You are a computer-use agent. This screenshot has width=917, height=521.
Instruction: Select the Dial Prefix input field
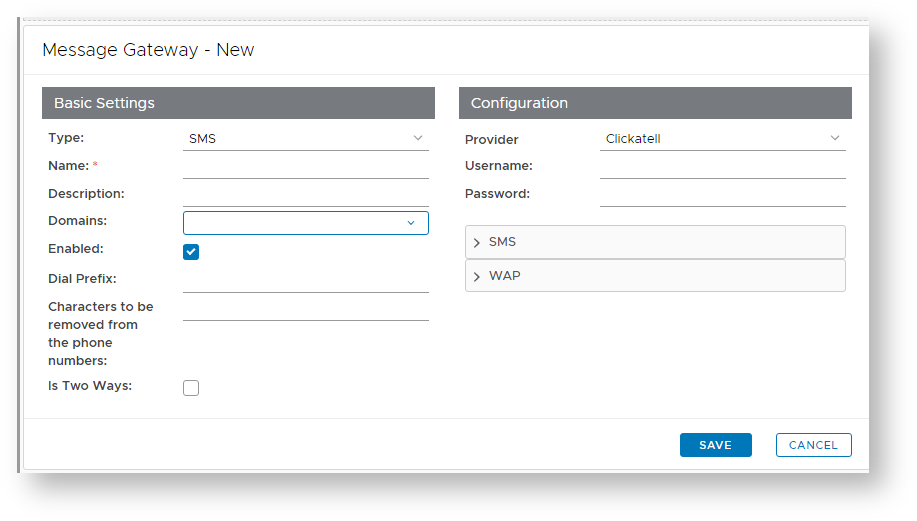pyautogui.click(x=305, y=280)
